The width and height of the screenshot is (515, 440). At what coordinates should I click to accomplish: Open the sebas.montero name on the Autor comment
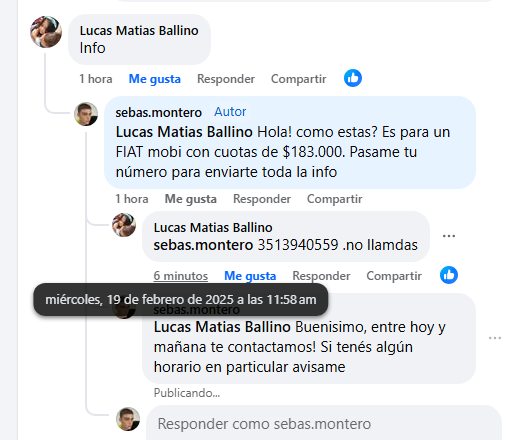[159, 113]
